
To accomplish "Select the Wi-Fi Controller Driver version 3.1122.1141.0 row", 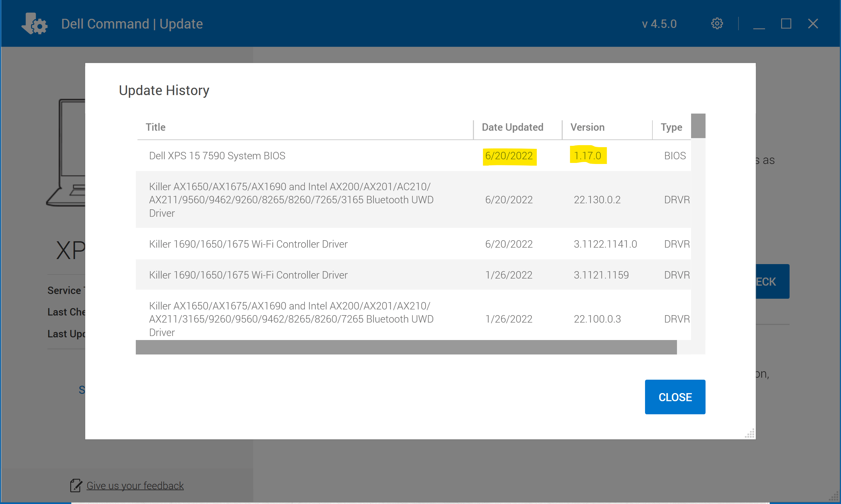I will (x=248, y=244).
